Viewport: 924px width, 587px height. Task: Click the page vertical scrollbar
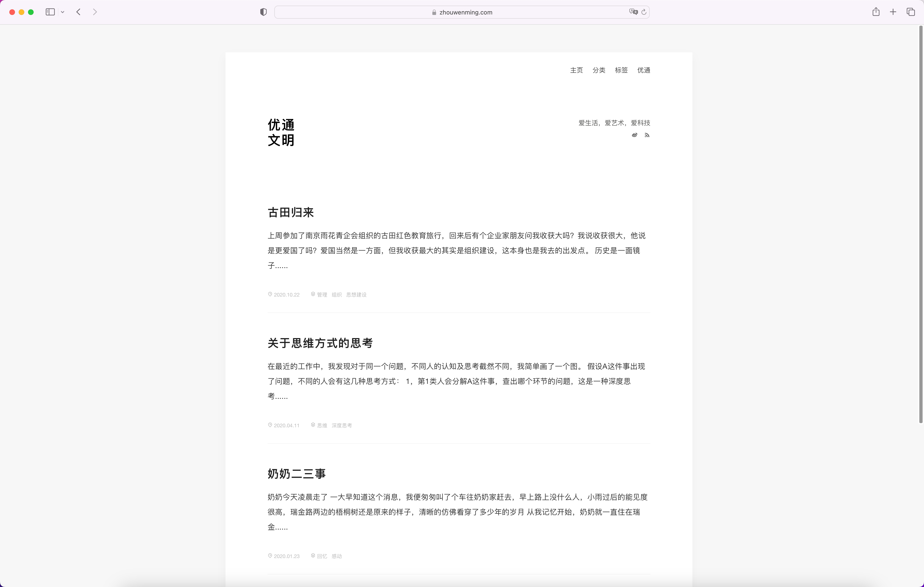920,225
